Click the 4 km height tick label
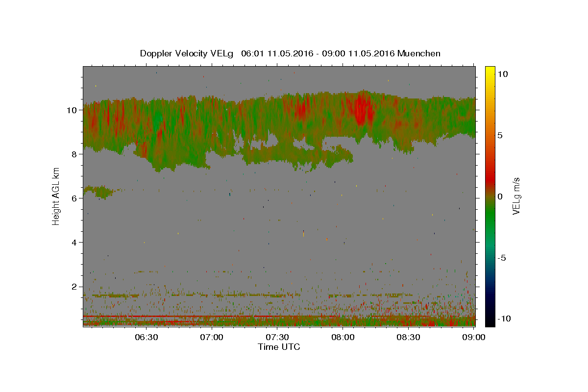The height and width of the screenshot is (392, 588). (x=74, y=243)
